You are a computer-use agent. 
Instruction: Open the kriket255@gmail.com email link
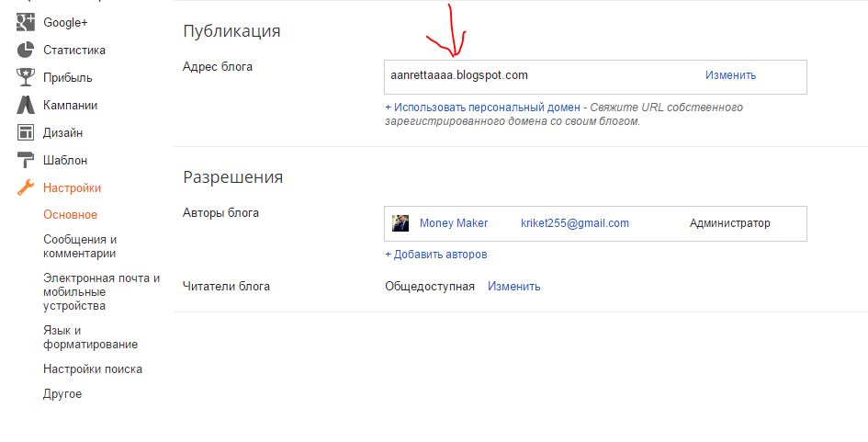point(575,223)
